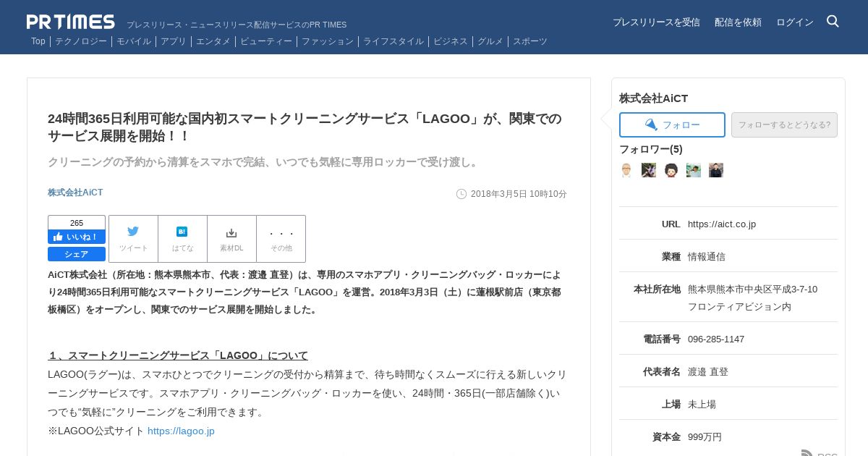Click 配信を依頼 link

click(738, 22)
